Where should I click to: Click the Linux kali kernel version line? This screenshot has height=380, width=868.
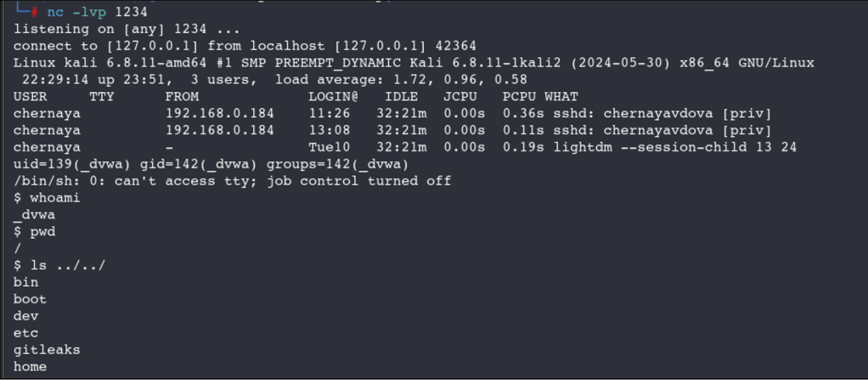point(414,63)
